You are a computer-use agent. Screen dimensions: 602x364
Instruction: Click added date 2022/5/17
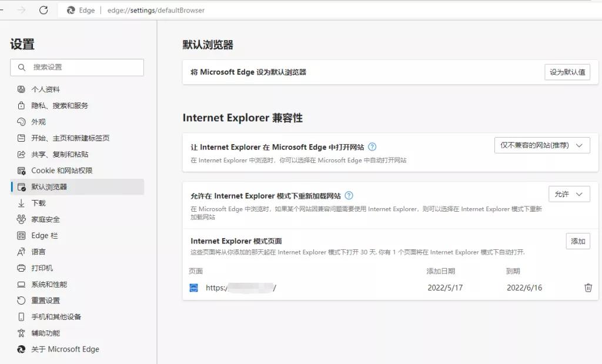[x=445, y=288]
